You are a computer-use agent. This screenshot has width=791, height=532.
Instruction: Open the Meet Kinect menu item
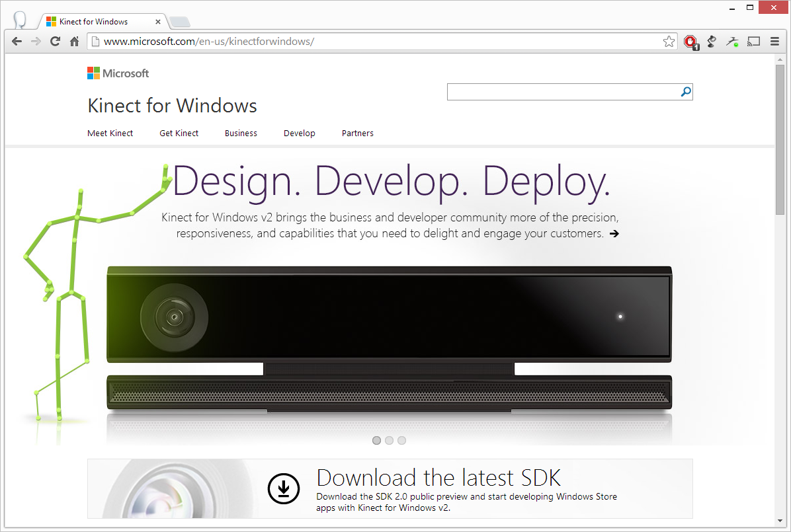pyautogui.click(x=110, y=133)
